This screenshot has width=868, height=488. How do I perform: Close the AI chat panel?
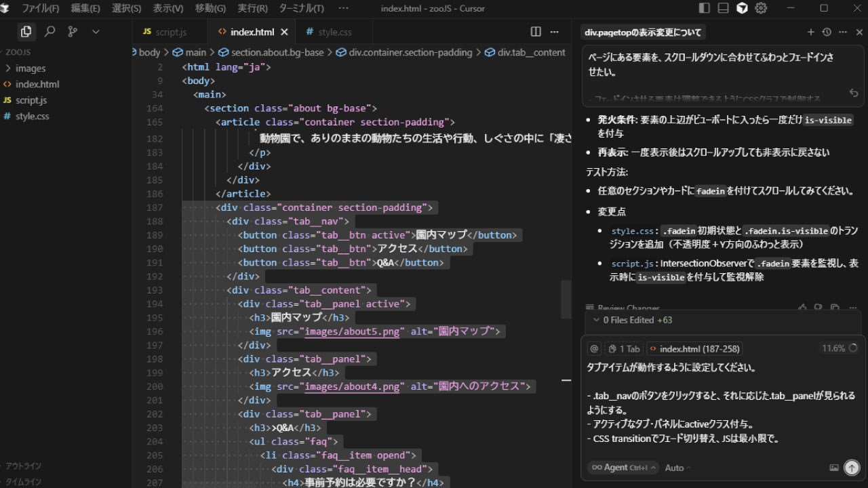coord(859,32)
